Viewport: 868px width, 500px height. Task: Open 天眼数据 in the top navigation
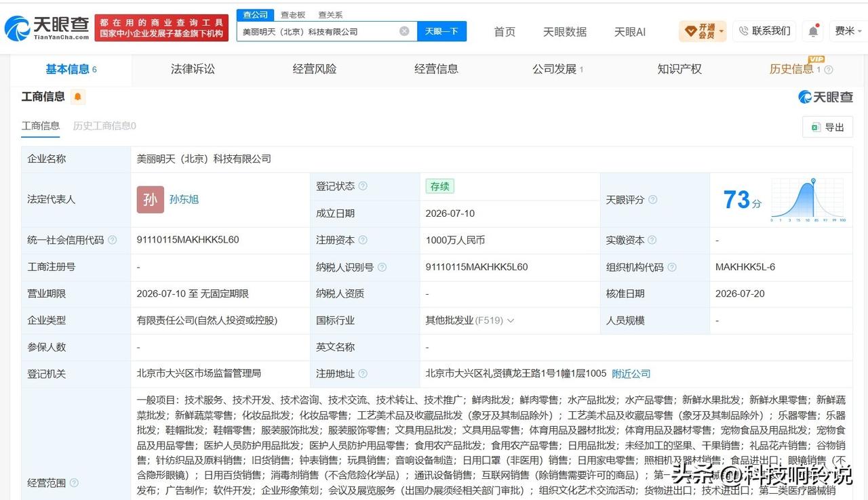[x=565, y=32]
